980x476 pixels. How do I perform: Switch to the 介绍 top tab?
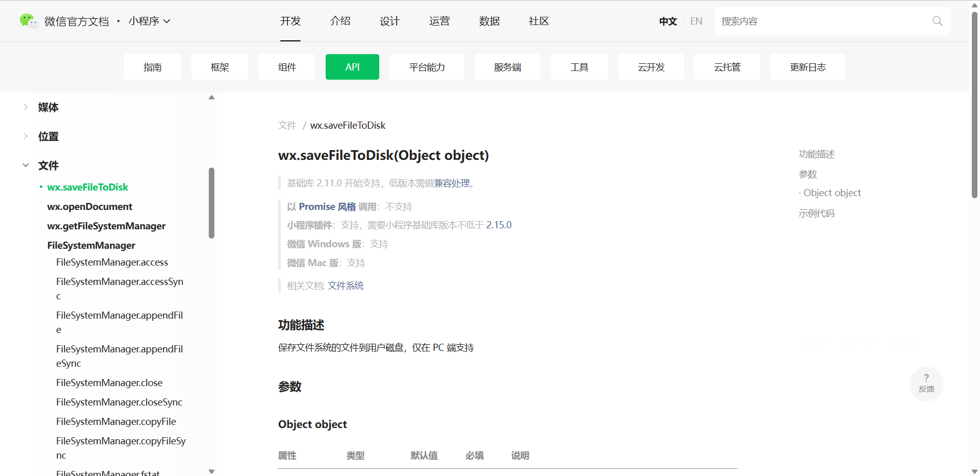point(340,21)
